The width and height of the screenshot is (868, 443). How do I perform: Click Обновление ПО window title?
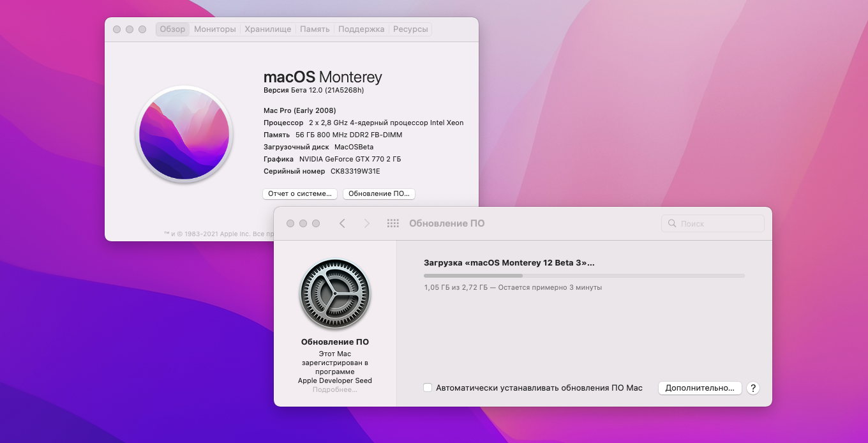click(447, 223)
